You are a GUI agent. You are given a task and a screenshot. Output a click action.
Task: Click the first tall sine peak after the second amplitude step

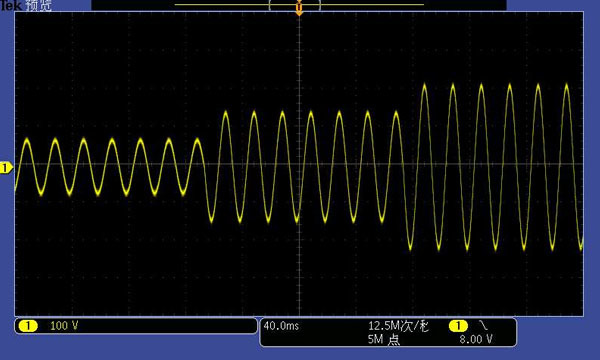424,86
